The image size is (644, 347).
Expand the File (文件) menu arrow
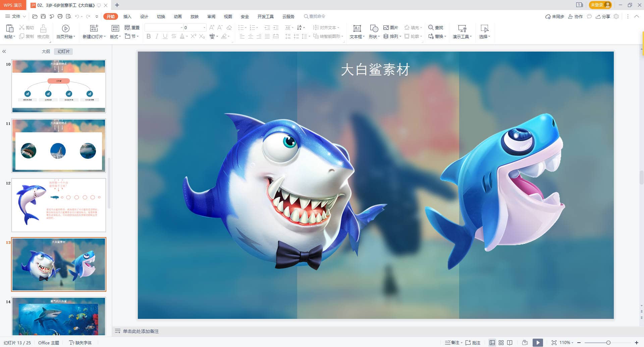24,16
